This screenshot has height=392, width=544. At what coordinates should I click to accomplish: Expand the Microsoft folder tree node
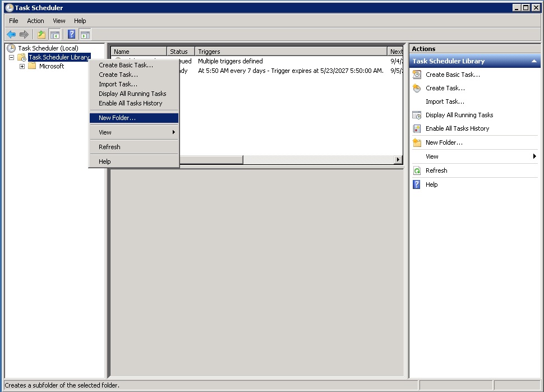[x=22, y=66]
